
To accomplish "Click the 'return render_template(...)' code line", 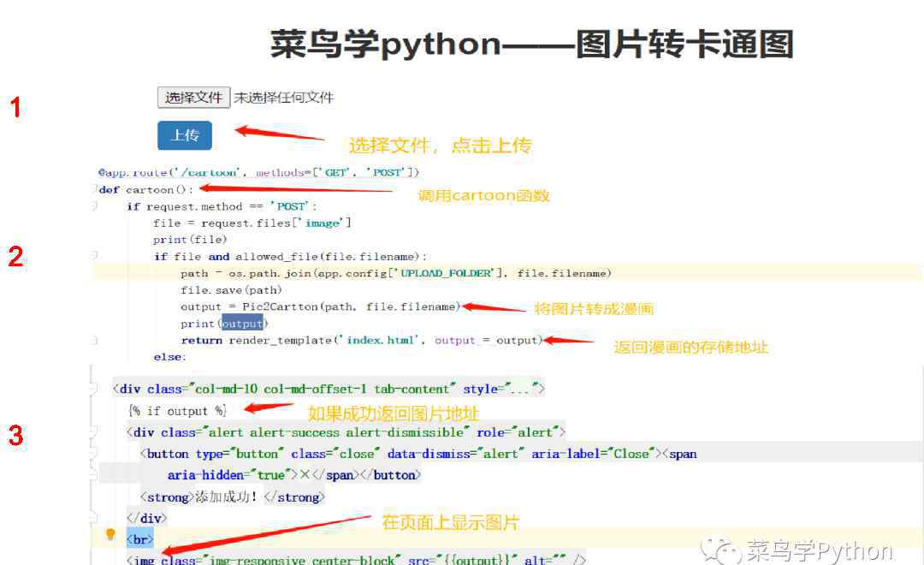I will (x=361, y=341).
